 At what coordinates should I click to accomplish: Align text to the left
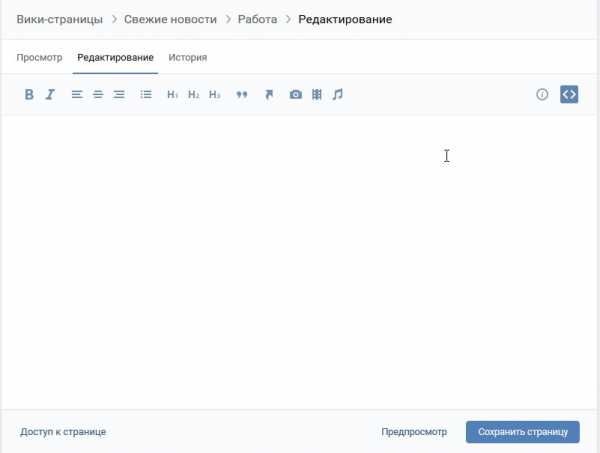(77, 95)
